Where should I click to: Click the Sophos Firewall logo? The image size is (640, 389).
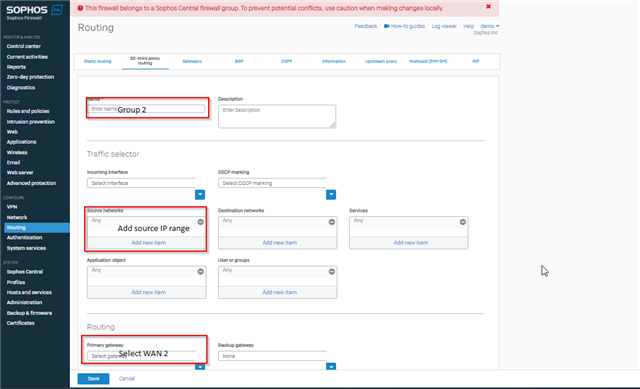tap(34, 12)
